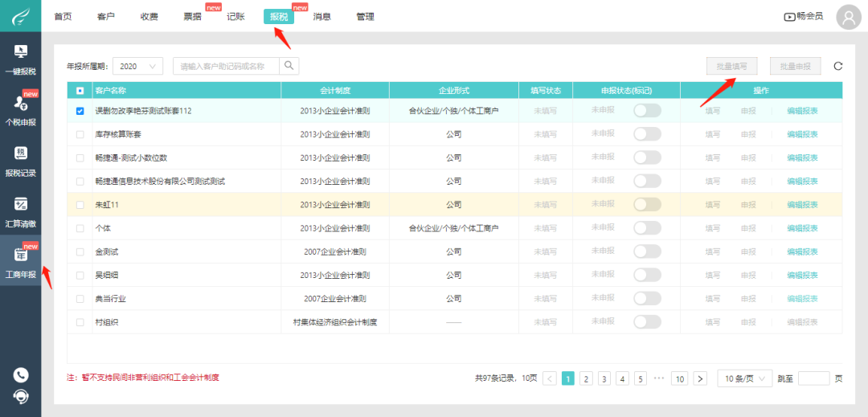Click the 畅会员 video icon
This screenshot has width=868, height=417.
coord(789,17)
